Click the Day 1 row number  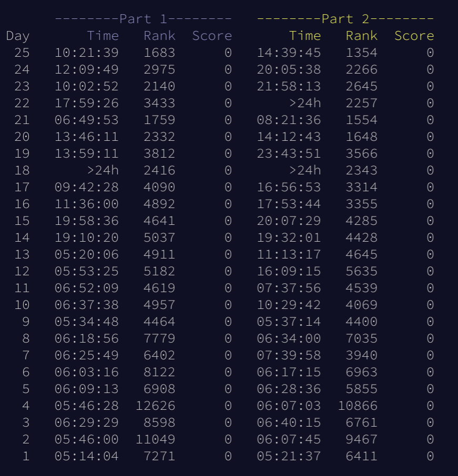click(25, 456)
